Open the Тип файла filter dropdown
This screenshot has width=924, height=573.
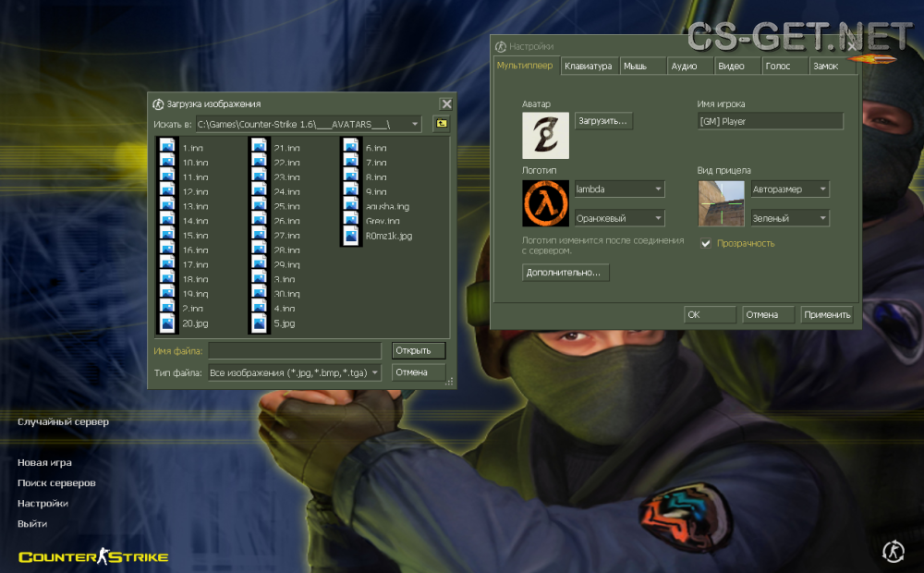pyautogui.click(x=375, y=372)
